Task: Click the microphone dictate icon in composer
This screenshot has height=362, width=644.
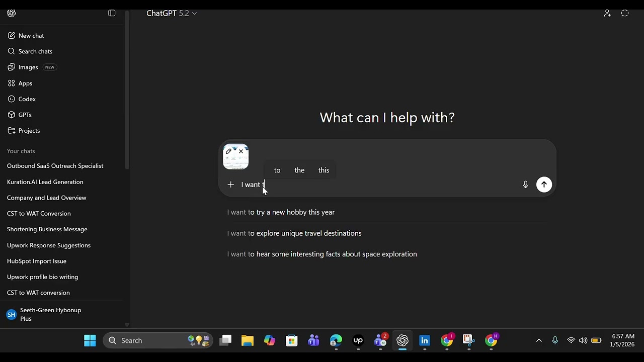Action: pos(525,185)
